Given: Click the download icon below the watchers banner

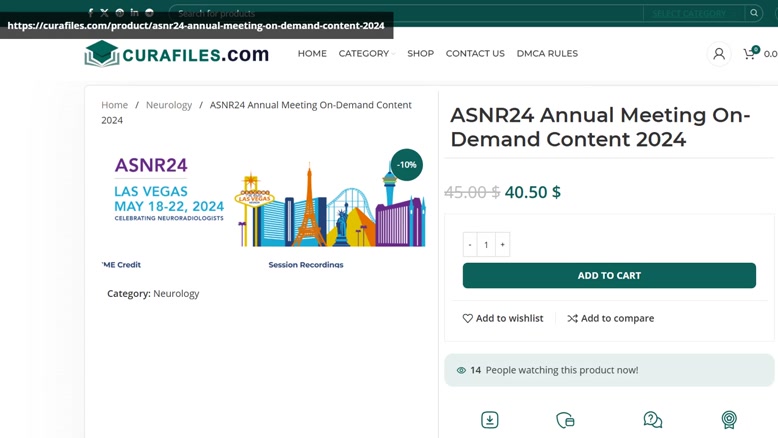Looking at the screenshot, I should (x=490, y=420).
